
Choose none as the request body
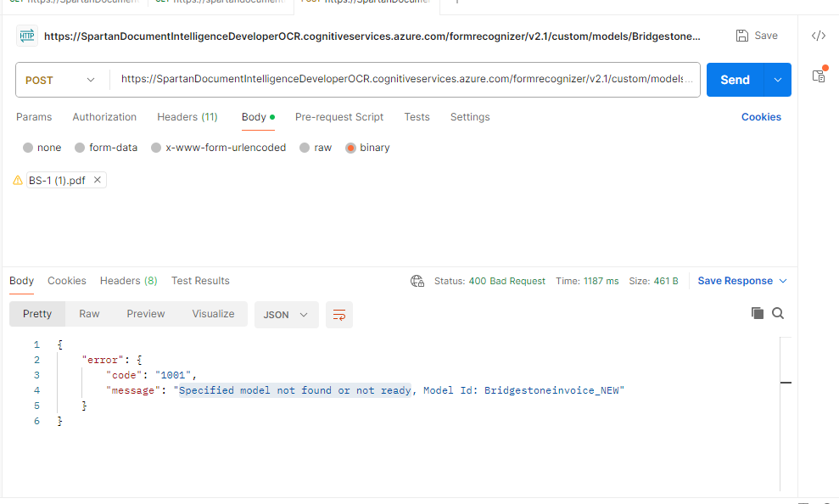coord(30,147)
